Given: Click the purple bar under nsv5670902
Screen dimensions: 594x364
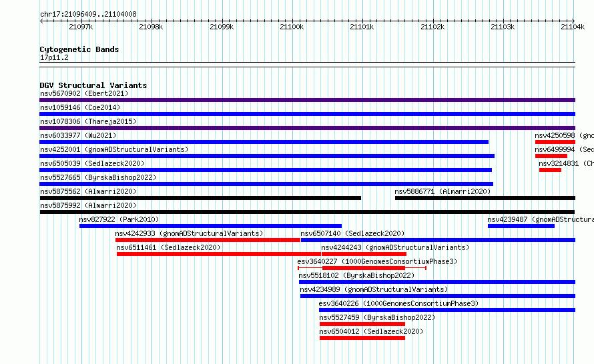Looking at the screenshot, I should coord(307,100).
